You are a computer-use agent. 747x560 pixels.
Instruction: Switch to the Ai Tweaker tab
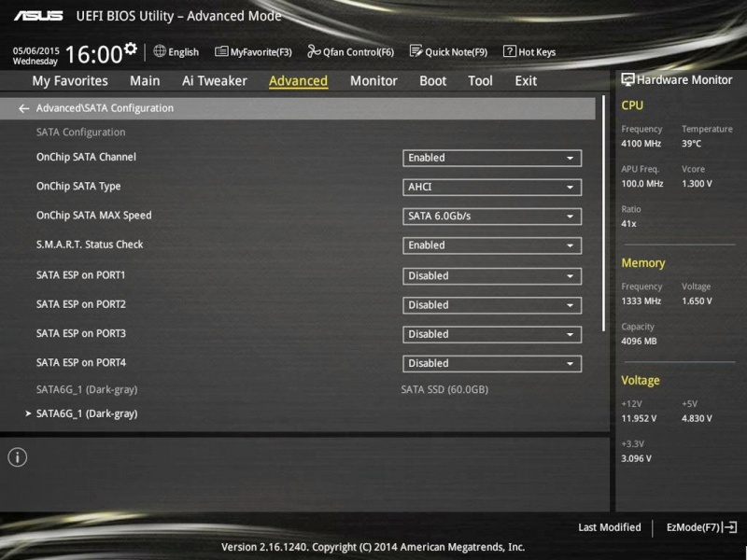click(x=214, y=81)
